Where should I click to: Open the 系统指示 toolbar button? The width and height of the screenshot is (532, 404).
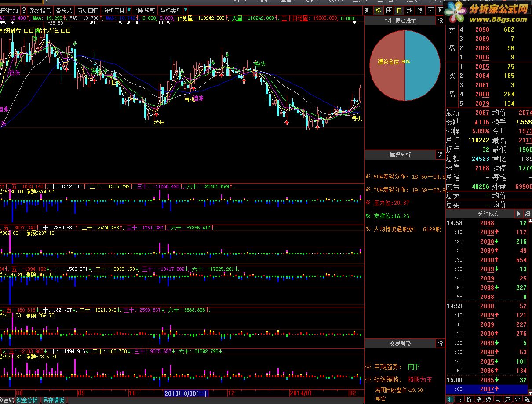[x=40, y=11]
